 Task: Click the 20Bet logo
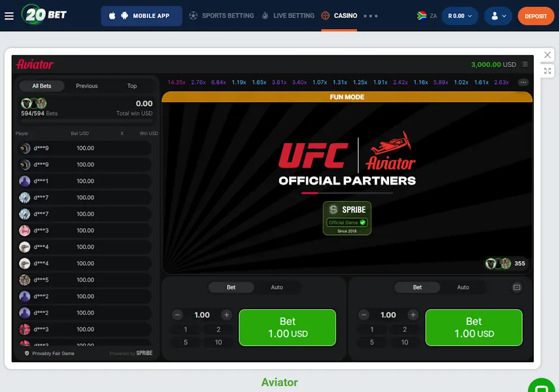[x=44, y=15]
